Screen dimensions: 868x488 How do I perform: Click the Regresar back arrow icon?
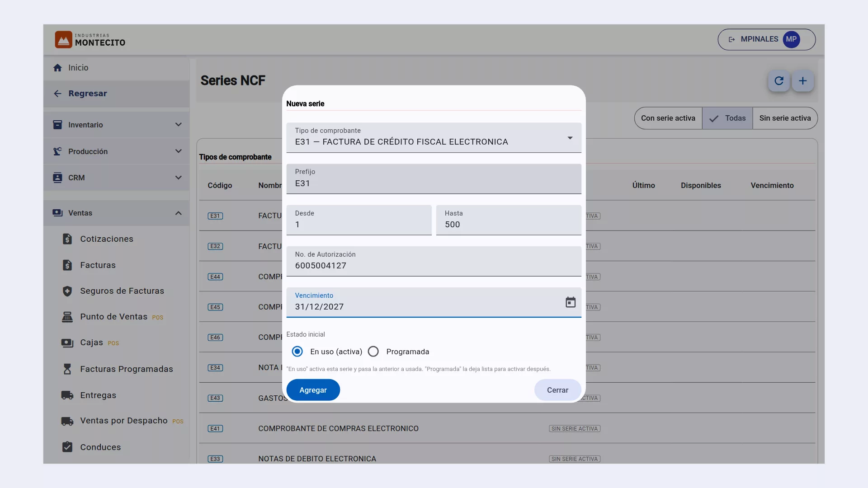(x=57, y=94)
